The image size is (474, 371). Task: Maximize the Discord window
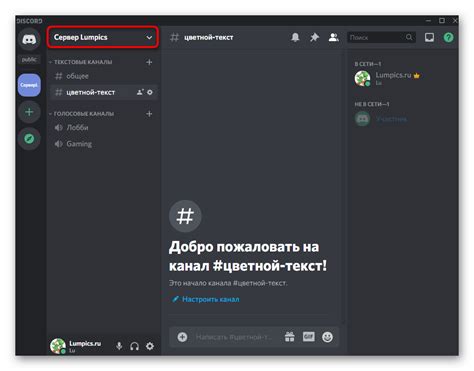(442, 21)
